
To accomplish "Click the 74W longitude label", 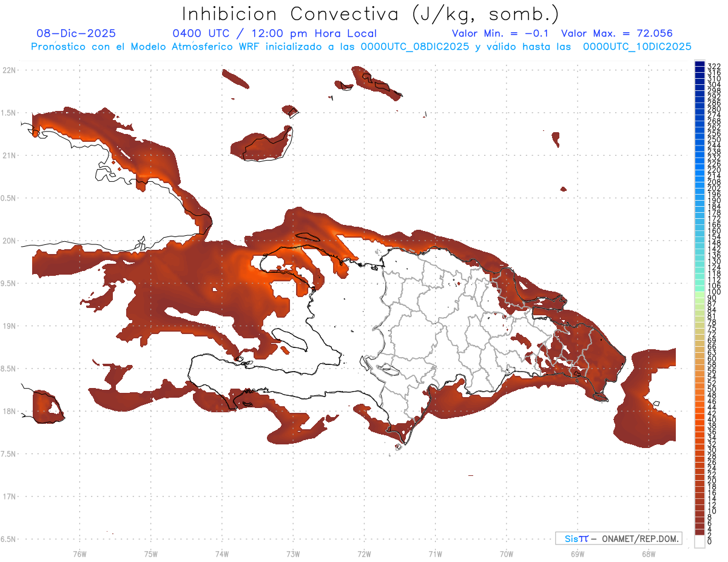I will point(222,554).
